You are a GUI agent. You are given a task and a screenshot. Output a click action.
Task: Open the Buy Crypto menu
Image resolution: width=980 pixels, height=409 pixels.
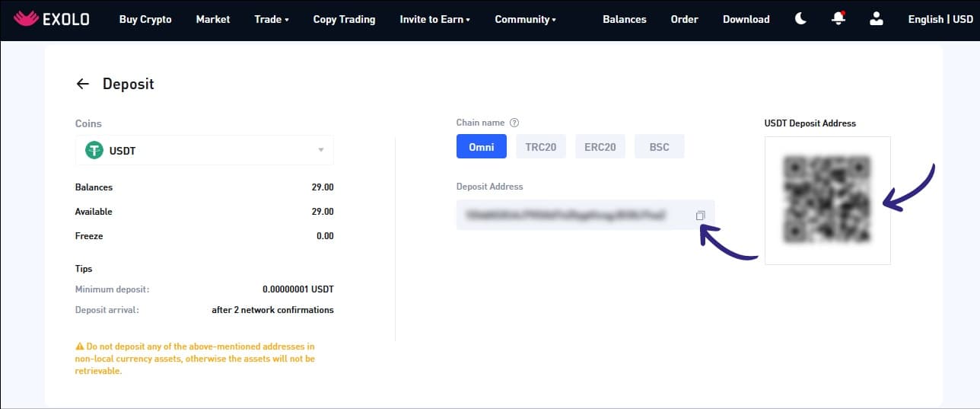point(145,19)
